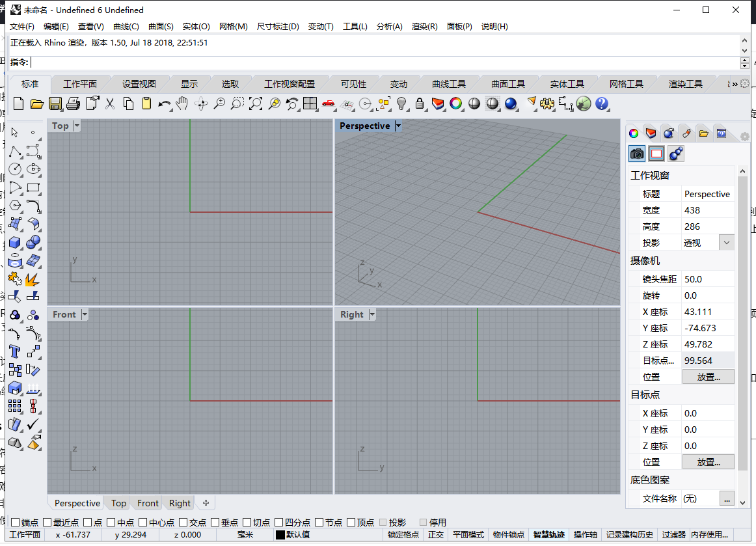Toggle the 中心点 object snap checkbox
This screenshot has width=756, height=546.
tap(142, 523)
